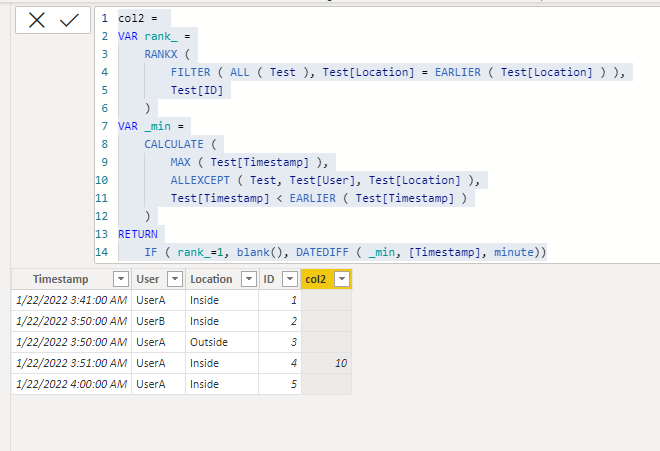Select the col2 column header label

[316, 279]
